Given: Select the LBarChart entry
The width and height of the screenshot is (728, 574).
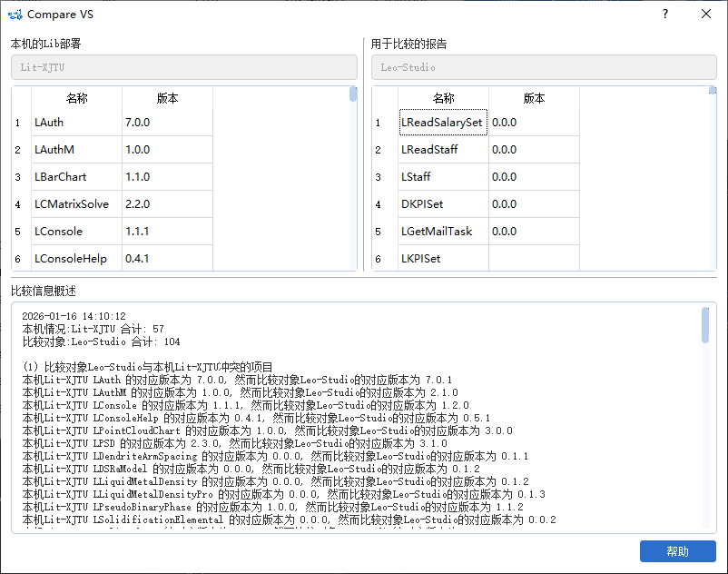Looking at the screenshot, I should click(x=77, y=177).
